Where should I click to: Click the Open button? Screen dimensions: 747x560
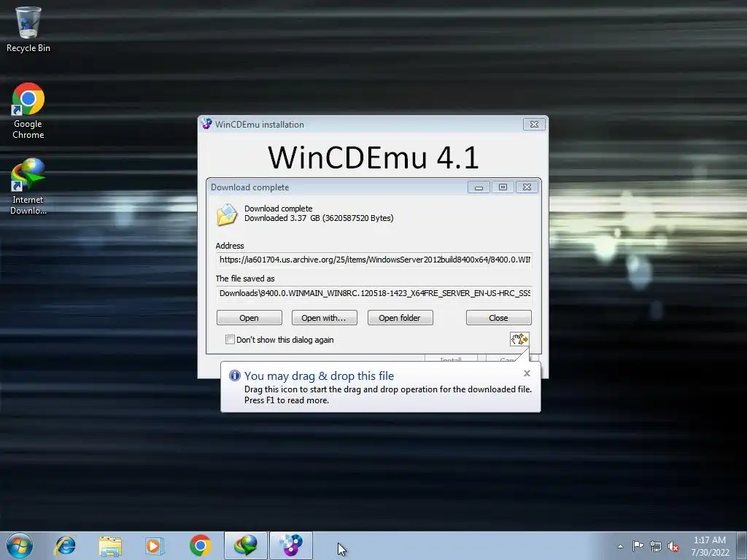pyautogui.click(x=249, y=318)
